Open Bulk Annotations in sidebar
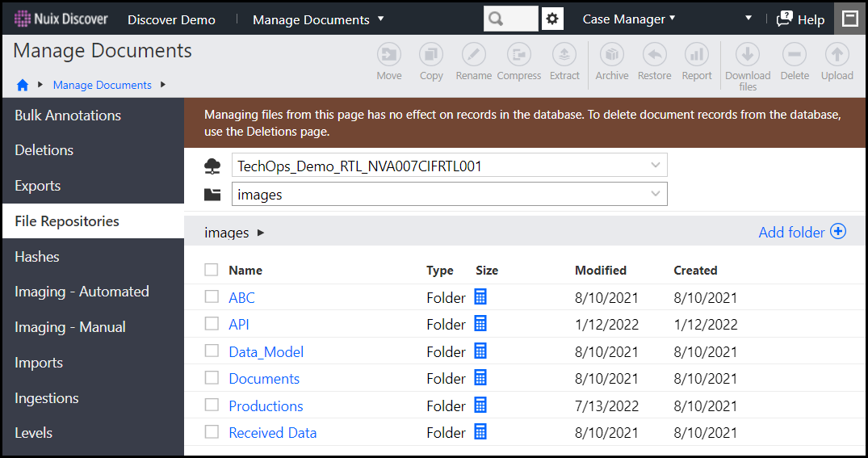Image resolution: width=868 pixels, height=458 pixels. [x=93, y=116]
